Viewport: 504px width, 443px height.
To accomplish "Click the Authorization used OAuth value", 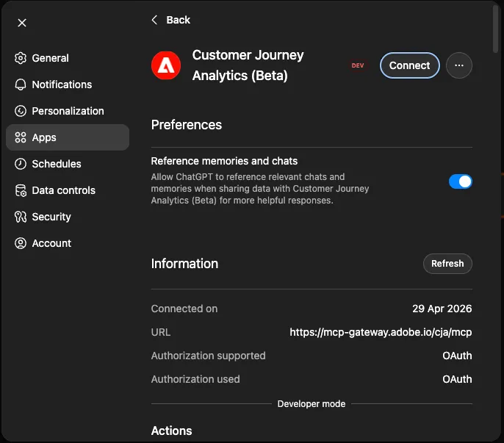I will tap(457, 379).
